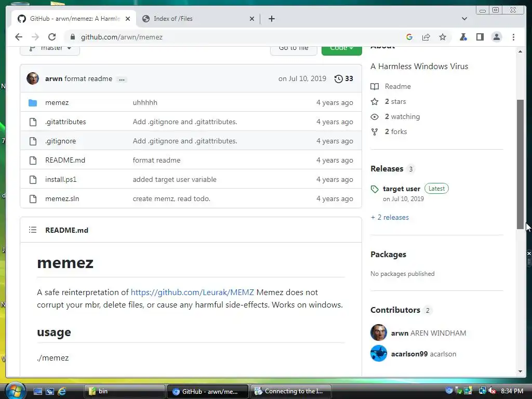Open the Contributors heading link
The height and width of the screenshot is (399, 532).
[x=395, y=310]
